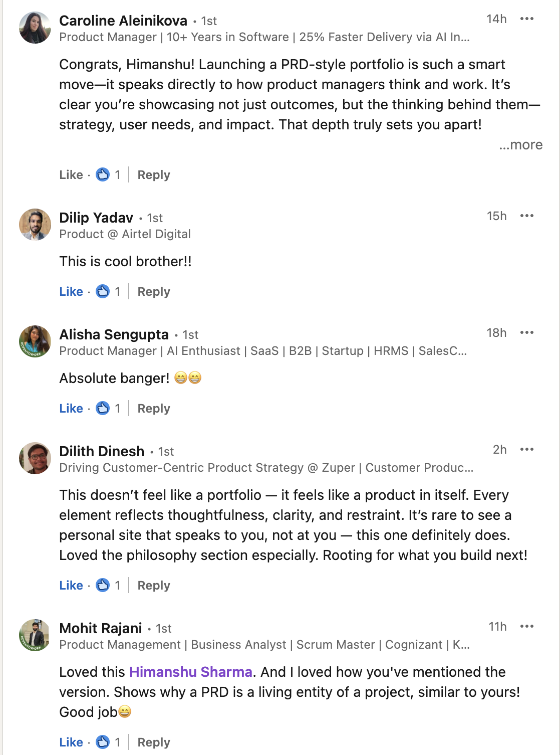Toggle Like on Dilip Yadav's comment

tap(71, 292)
